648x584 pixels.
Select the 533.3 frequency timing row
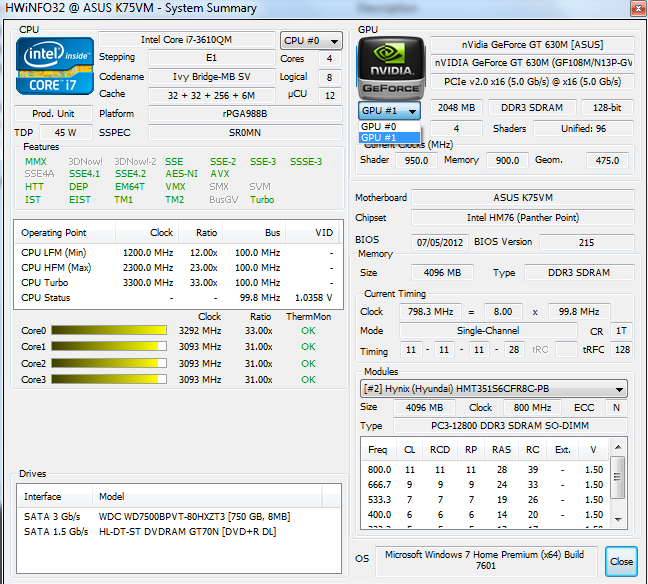point(486,500)
